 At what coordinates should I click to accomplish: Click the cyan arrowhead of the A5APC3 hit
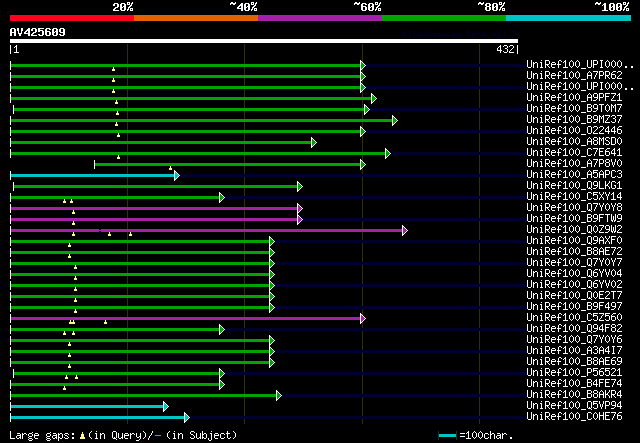coord(176,176)
